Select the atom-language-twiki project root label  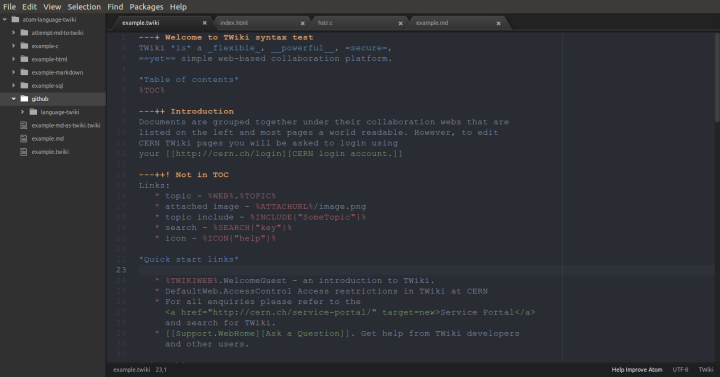pyautogui.click(x=49, y=20)
